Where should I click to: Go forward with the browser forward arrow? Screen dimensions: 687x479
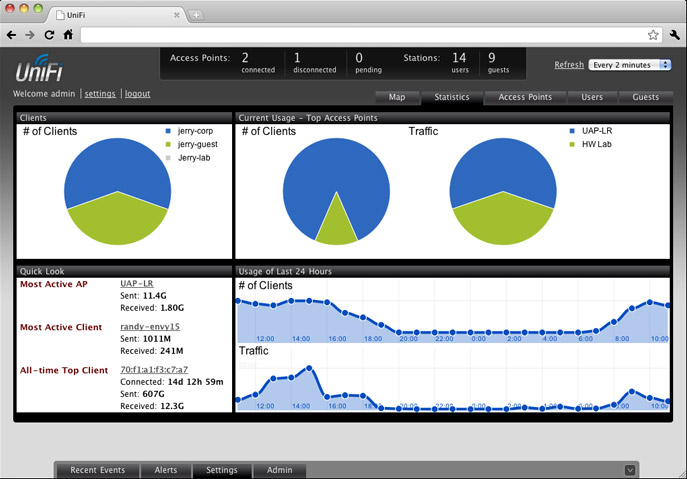point(30,35)
